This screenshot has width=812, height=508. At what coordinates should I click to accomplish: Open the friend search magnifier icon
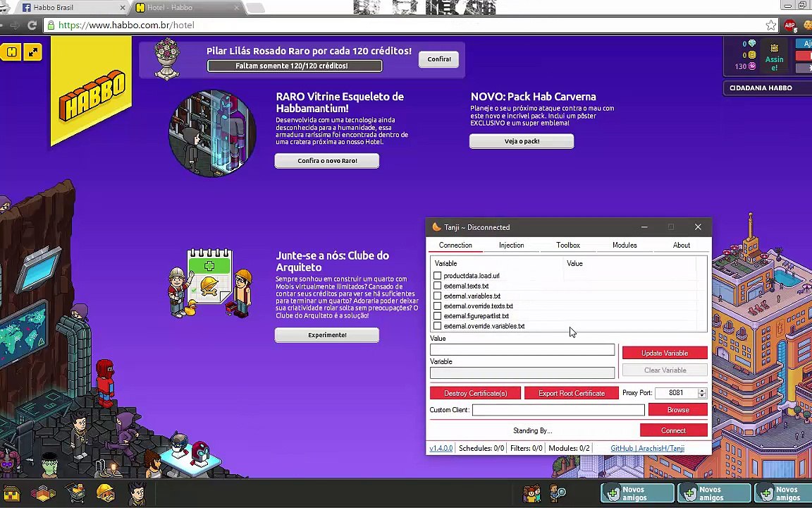558,493
